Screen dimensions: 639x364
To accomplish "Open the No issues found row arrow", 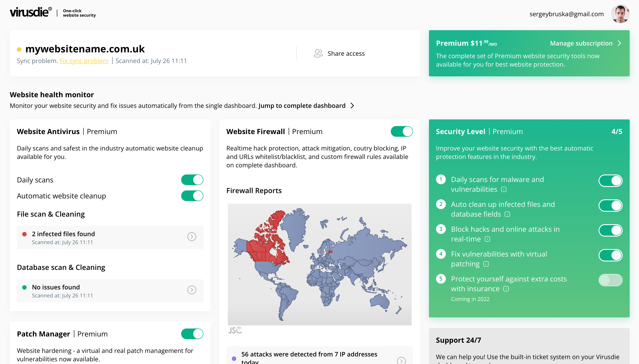I will click(192, 290).
